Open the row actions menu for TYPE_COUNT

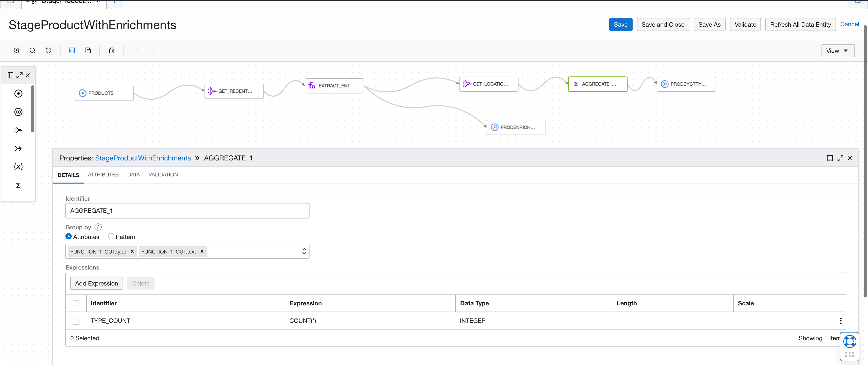(x=841, y=321)
